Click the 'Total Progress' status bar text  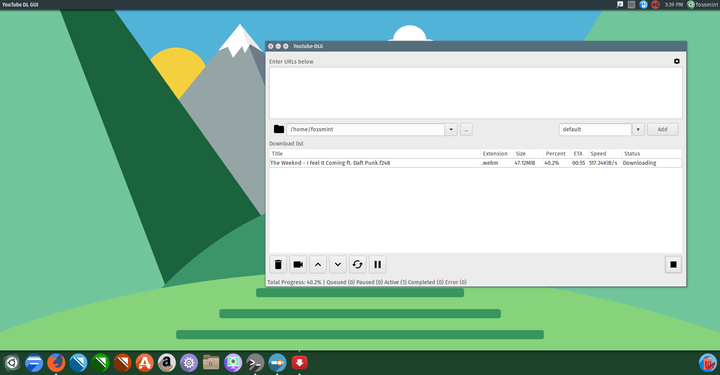(367, 282)
